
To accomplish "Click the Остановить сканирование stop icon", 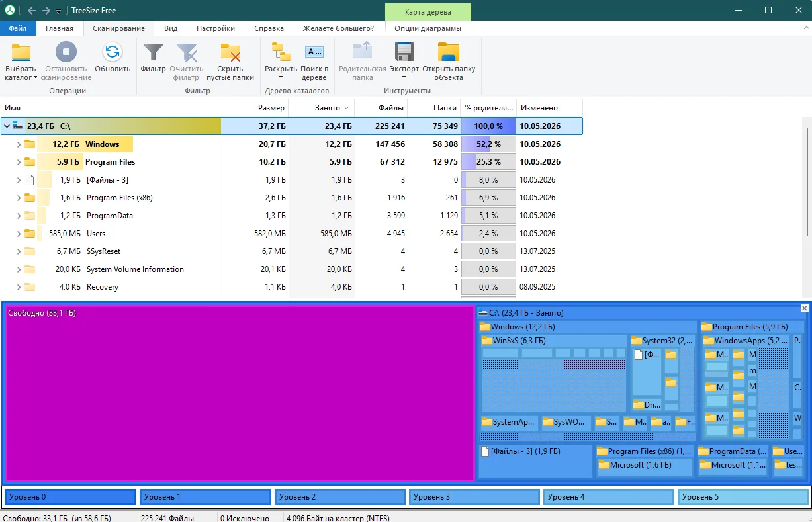I will [66, 52].
